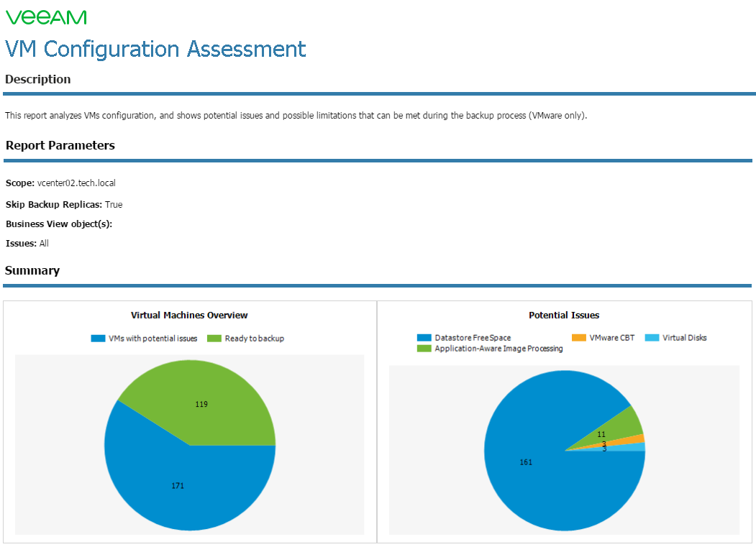Image resolution: width=756 pixels, height=547 pixels.
Task: Click the 'True' value
Action: 114,205
